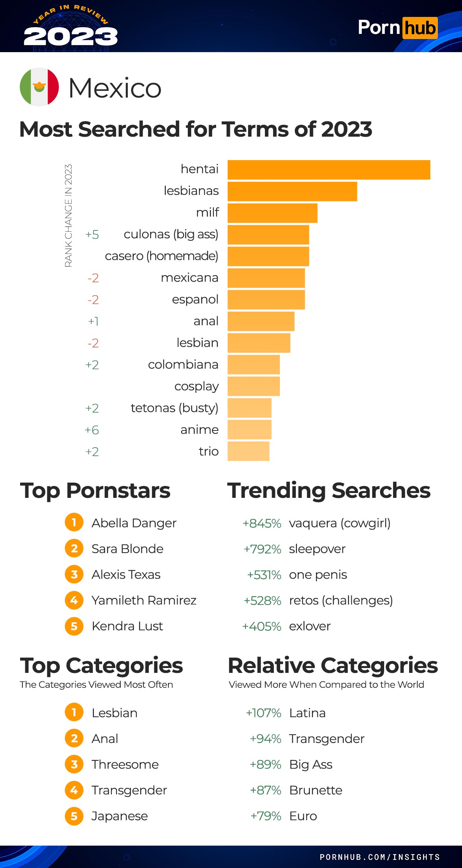Click the number 2 badge beside Sara Blonde
Viewport: 462px width, 868px height.
tap(74, 549)
